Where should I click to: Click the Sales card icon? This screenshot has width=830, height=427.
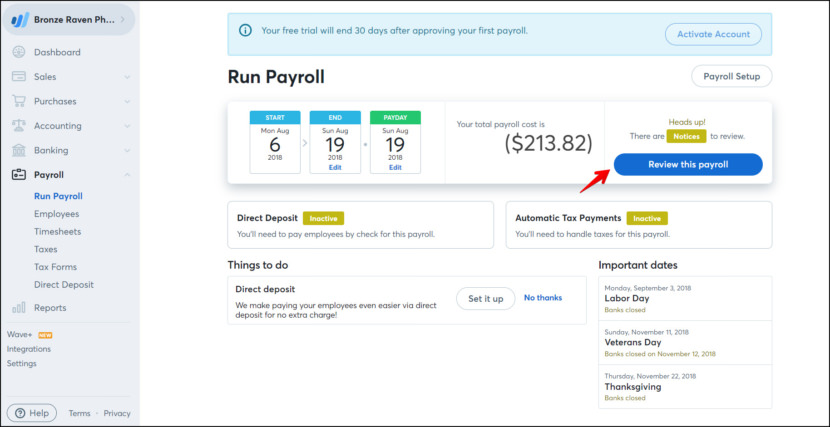(x=19, y=77)
